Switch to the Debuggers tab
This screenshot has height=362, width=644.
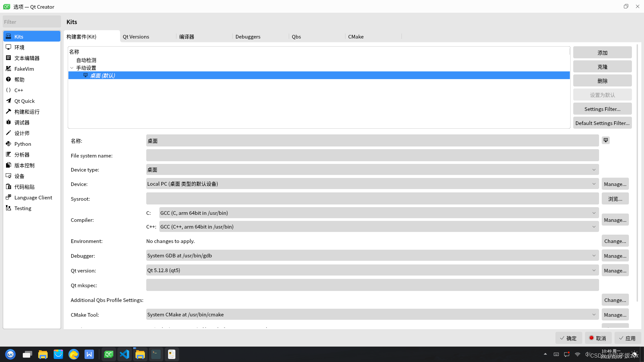[x=248, y=37]
